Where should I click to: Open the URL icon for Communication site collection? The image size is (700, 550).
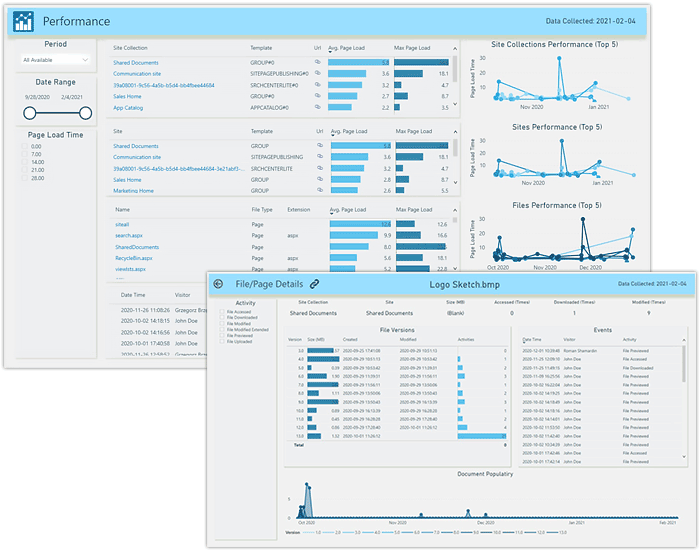coord(318,73)
